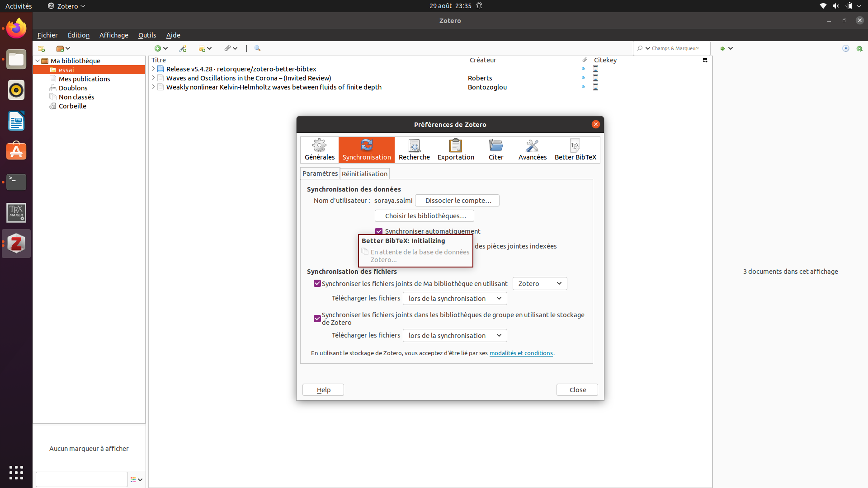Open the modalités et conditions link
Image resolution: width=868 pixels, height=488 pixels.
tap(521, 353)
